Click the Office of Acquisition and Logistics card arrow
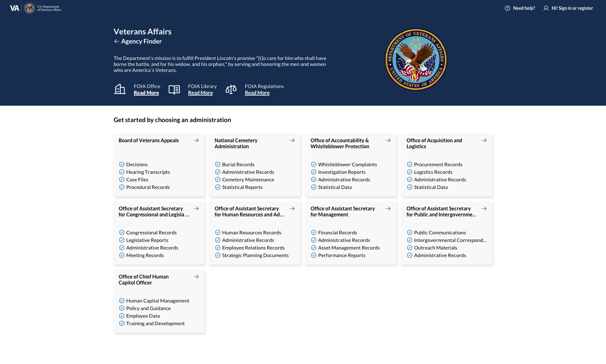The height and width of the screenshot is (364, 606). coord(484,140)
